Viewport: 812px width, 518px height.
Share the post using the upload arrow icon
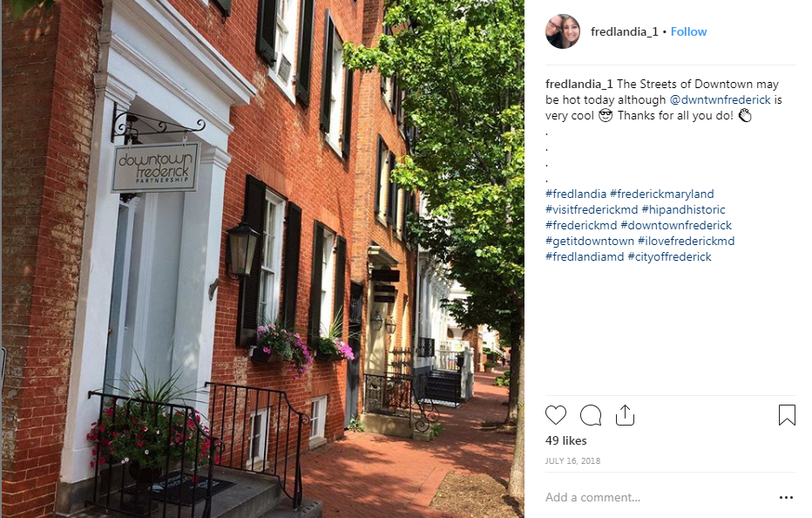625,415
